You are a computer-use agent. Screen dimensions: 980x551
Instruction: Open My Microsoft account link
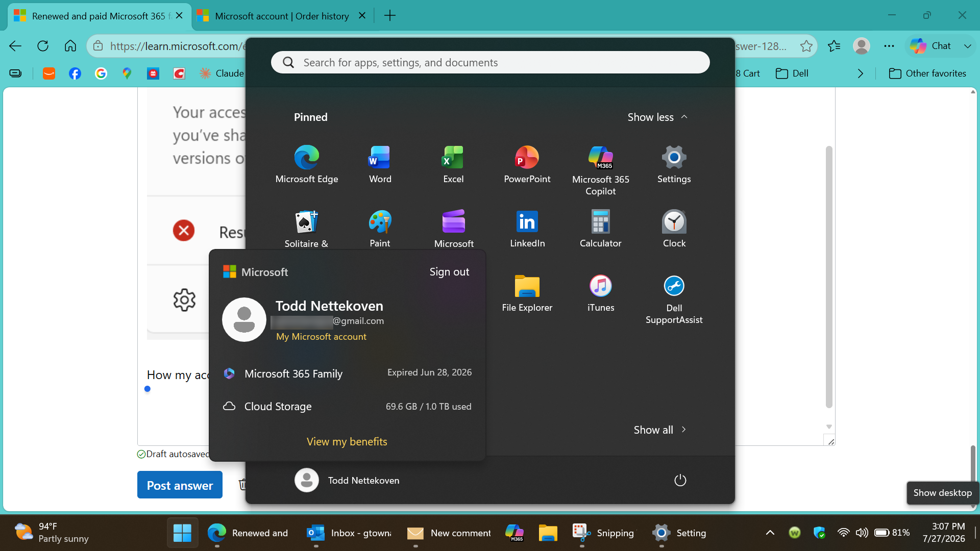click(x=321, y=337)
